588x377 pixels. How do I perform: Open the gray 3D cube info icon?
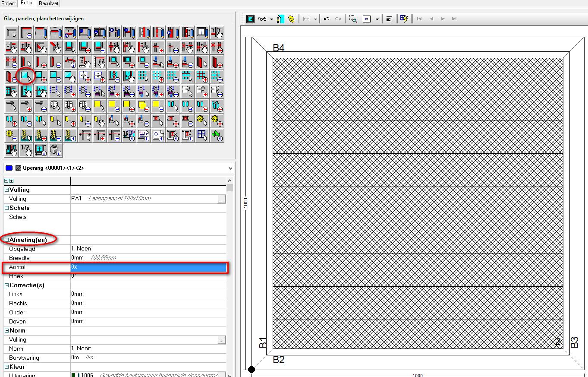[x=56, y=150]
